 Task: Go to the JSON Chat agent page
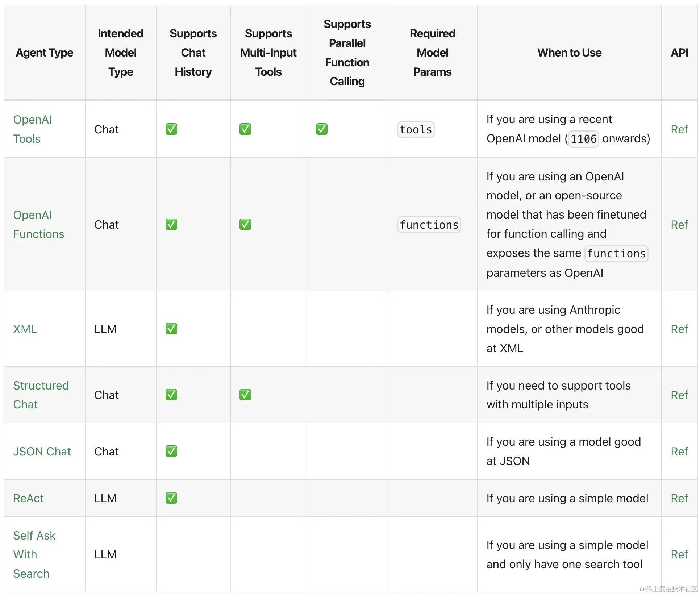pyautogui.click(x=42, y=452)
